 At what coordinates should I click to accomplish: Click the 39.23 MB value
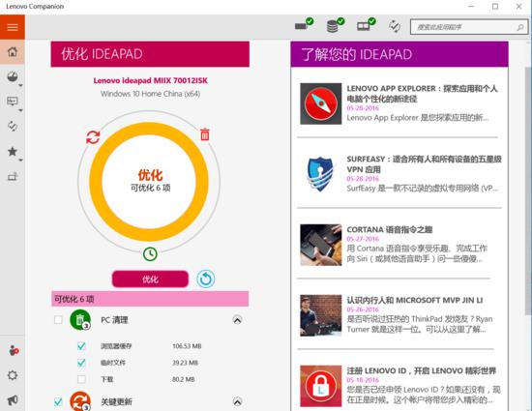click(185, 363)
